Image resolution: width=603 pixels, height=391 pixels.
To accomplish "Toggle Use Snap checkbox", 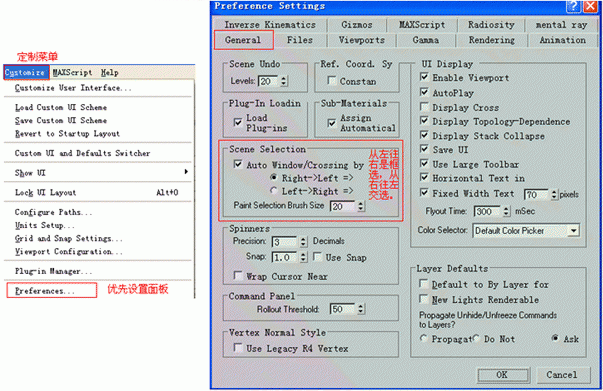I will (317, 257).
